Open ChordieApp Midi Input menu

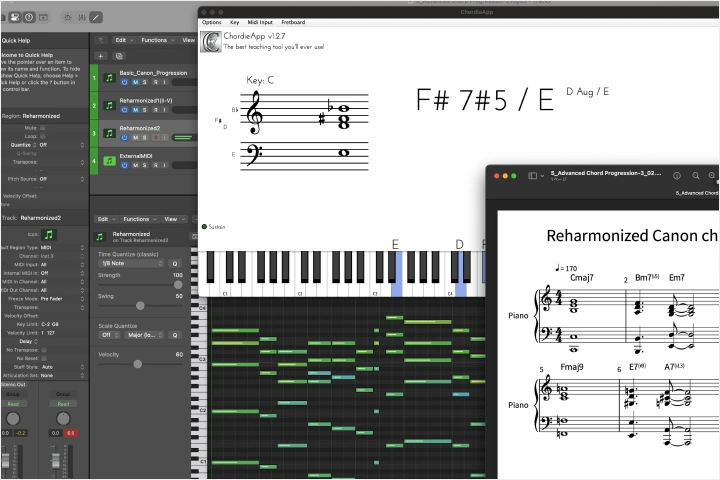(x=260, y=22)
